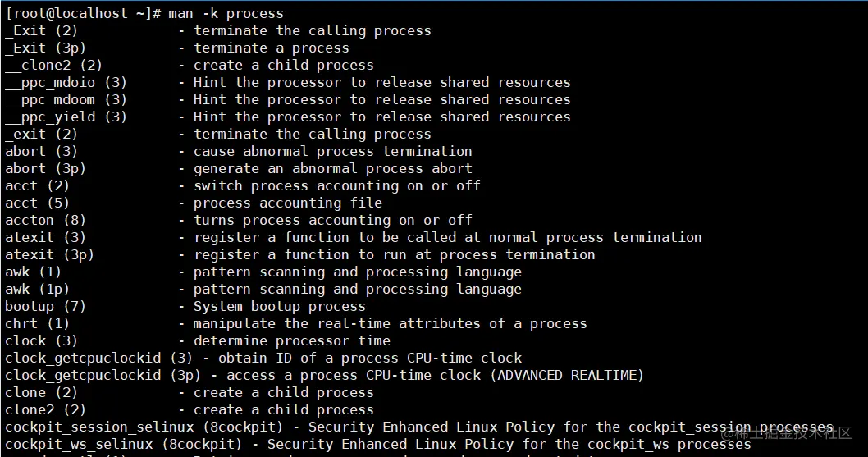868x457 pixels.
Task: Click 'generate an abnormal process abort' description
Action: (x=332, y=168)
